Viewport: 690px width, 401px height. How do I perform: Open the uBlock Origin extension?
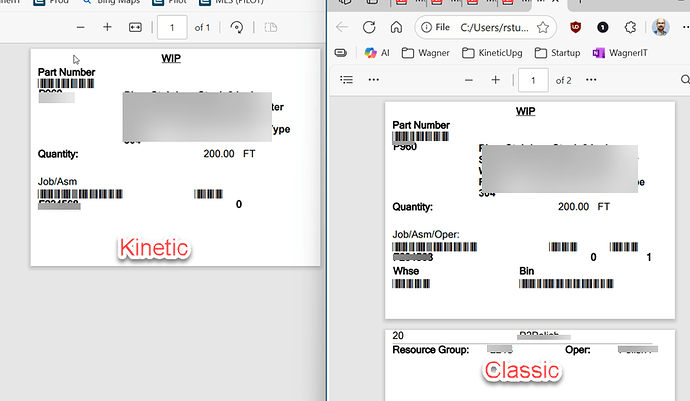(575, 27)
